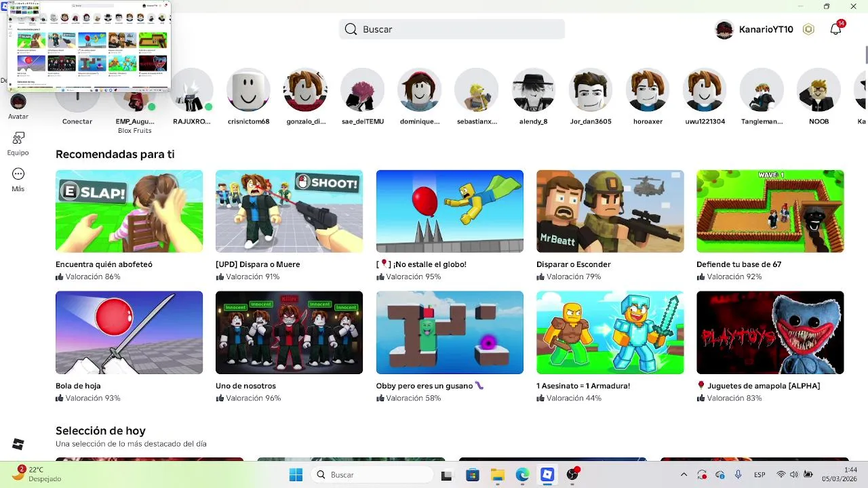Open Microsoft Edge from the taskbar
This screenshot has height=488, width=868.
(522, 475)
